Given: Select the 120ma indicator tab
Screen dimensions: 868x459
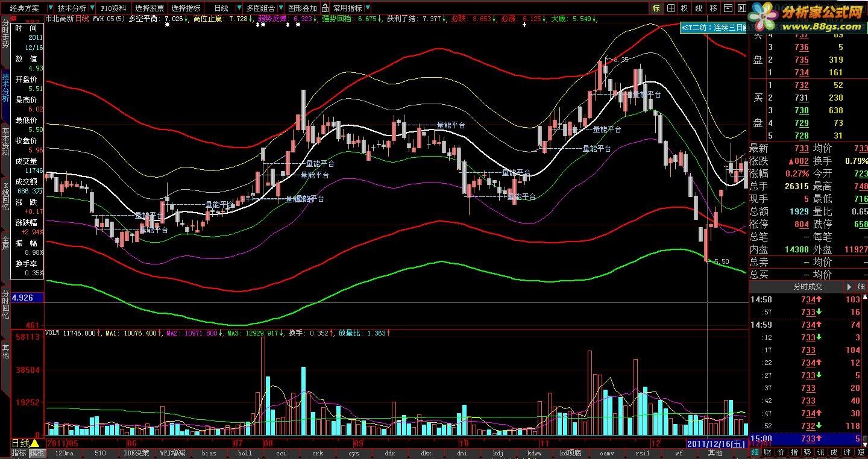Looking at the screenshot, I should 64,453.
